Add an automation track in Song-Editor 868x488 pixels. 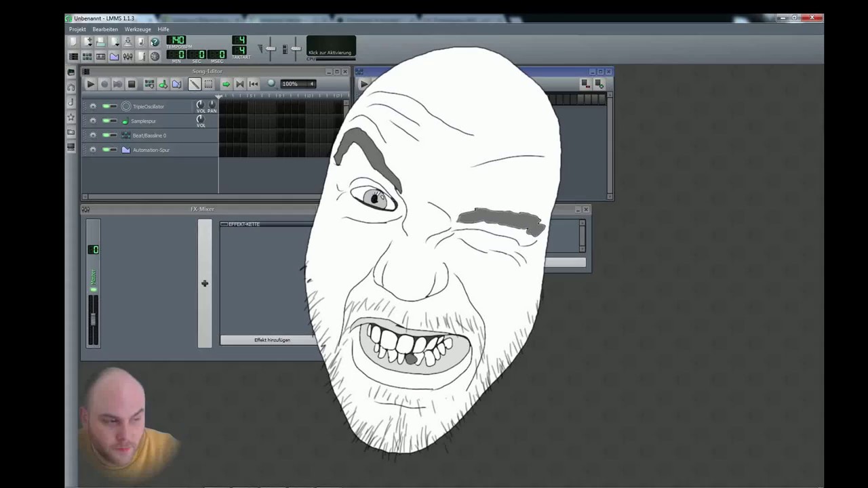pos(176,84)
